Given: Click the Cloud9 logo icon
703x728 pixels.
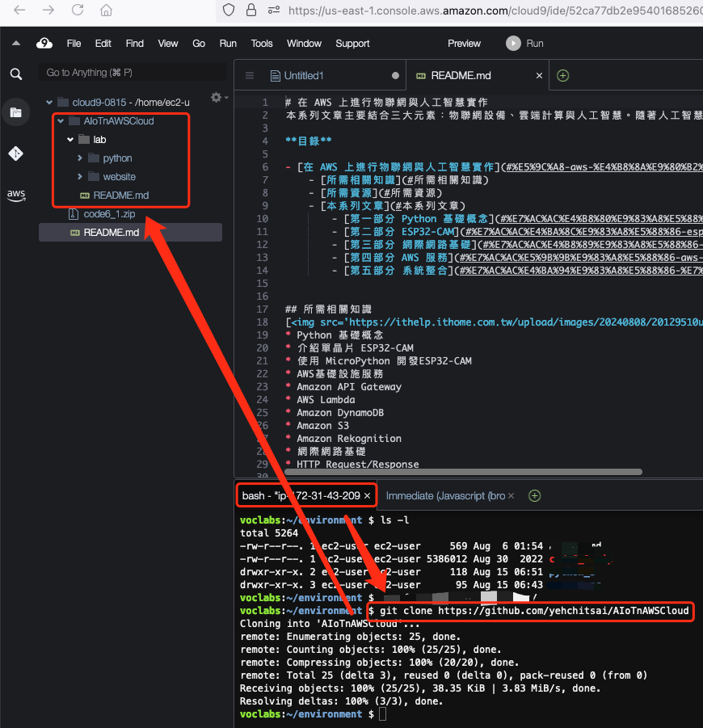Looking at the screenshot, I should point(44,43).
